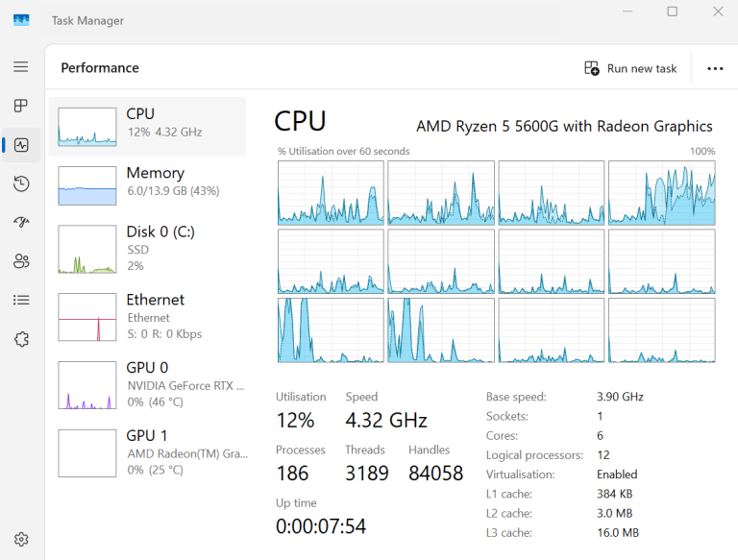Viewport: 738px width, 560px height.
Task: Select the Memory performance entry
Action: coord(147,185)
